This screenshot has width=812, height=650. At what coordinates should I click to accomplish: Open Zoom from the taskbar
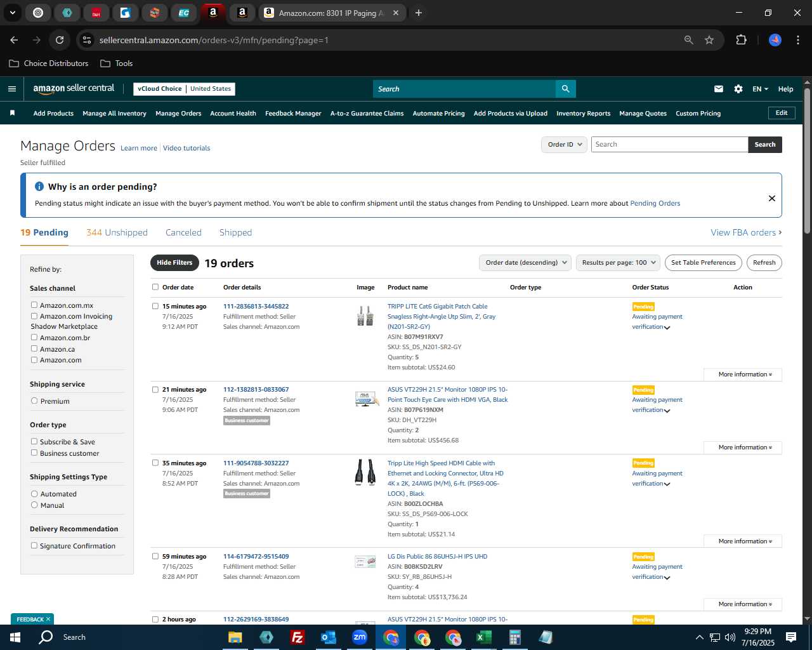(360, 637)
